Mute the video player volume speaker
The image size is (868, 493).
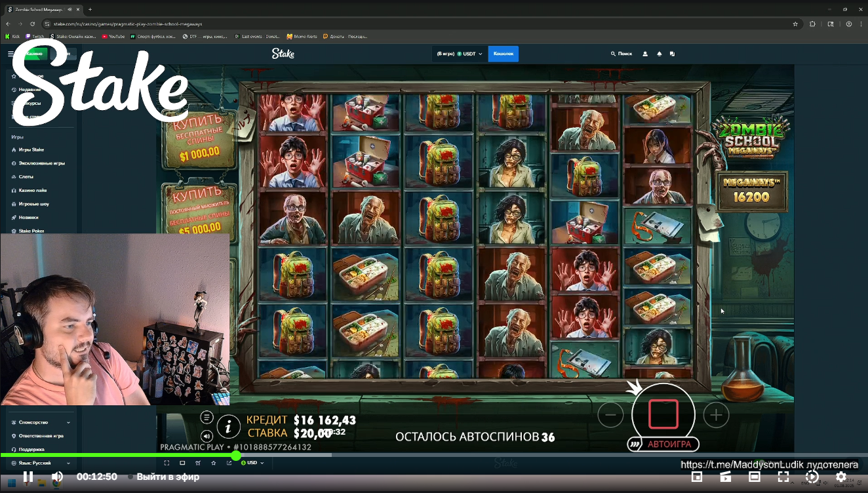tap(58, 477)
